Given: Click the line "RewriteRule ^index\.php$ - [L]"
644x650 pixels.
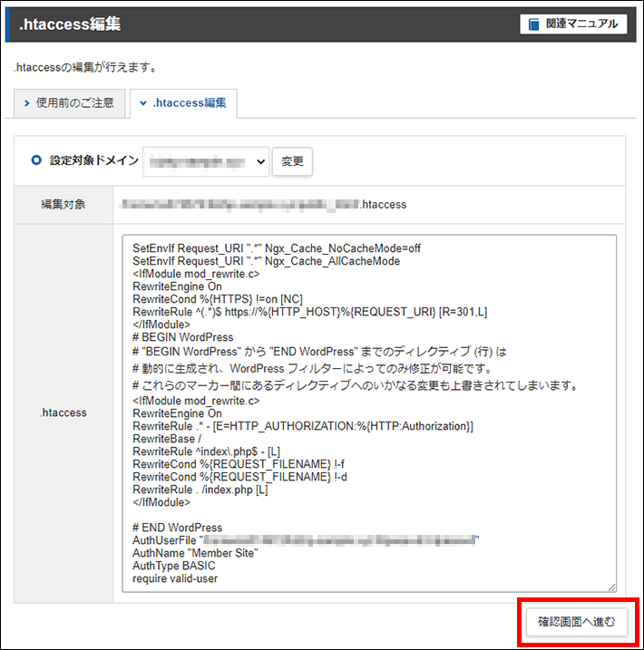Looking at the screenshot, I should (x=206, y=451).
